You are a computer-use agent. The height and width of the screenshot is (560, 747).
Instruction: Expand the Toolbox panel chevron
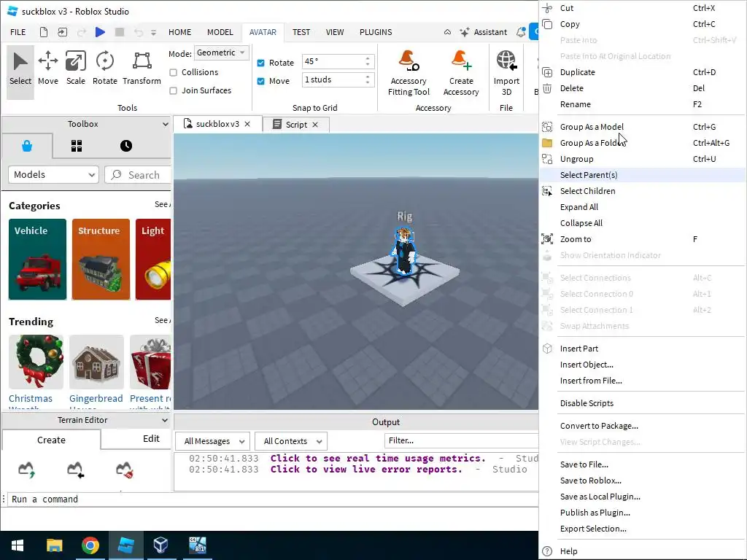[165, 124]
